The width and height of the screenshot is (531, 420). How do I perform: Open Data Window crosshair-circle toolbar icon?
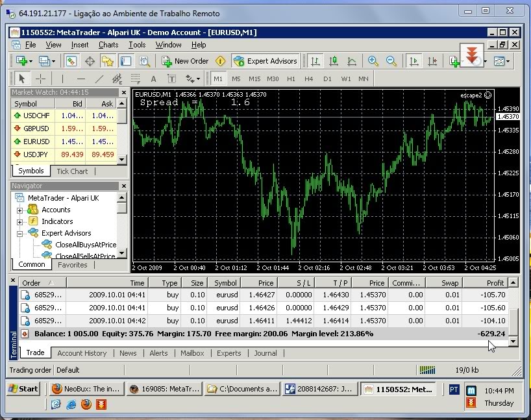(90, 61)
